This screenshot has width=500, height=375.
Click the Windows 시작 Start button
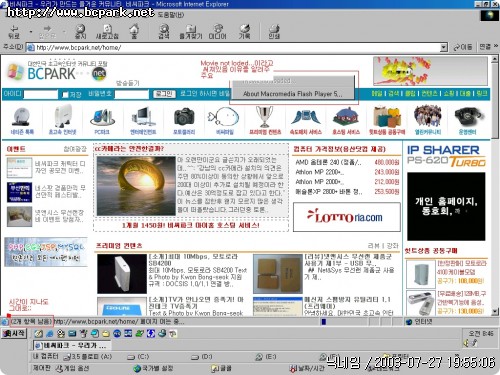[14, 333]
